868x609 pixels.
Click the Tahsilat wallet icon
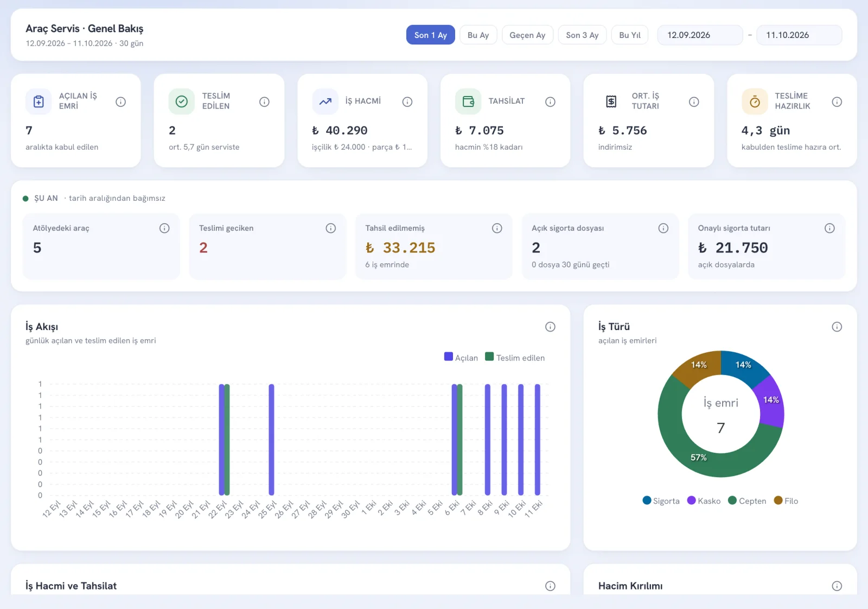(468, 101)
